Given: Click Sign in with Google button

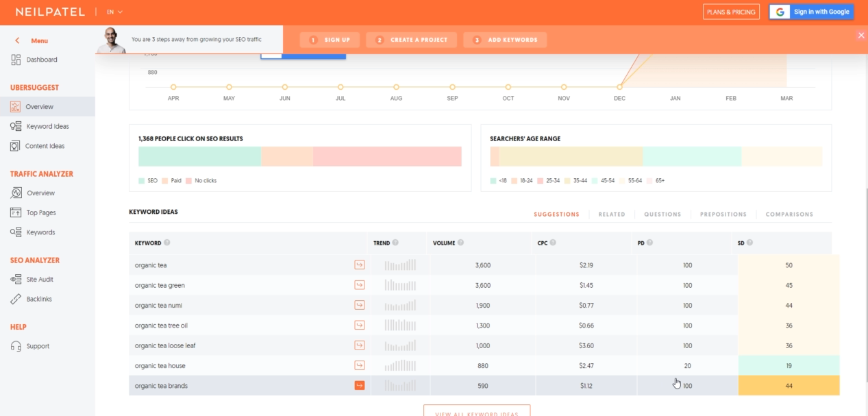Looking at the screenshot, I should 812,12.
